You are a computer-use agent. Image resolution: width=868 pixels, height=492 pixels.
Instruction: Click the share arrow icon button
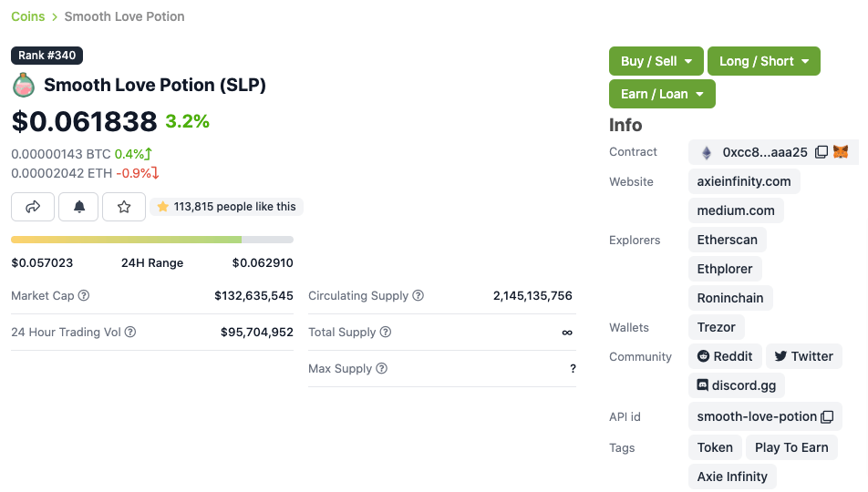coord(33,207)
